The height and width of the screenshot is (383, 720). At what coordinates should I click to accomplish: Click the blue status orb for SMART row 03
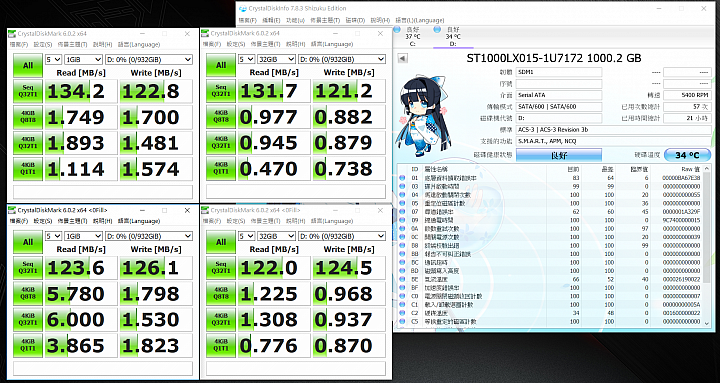(x=402, y=186)
